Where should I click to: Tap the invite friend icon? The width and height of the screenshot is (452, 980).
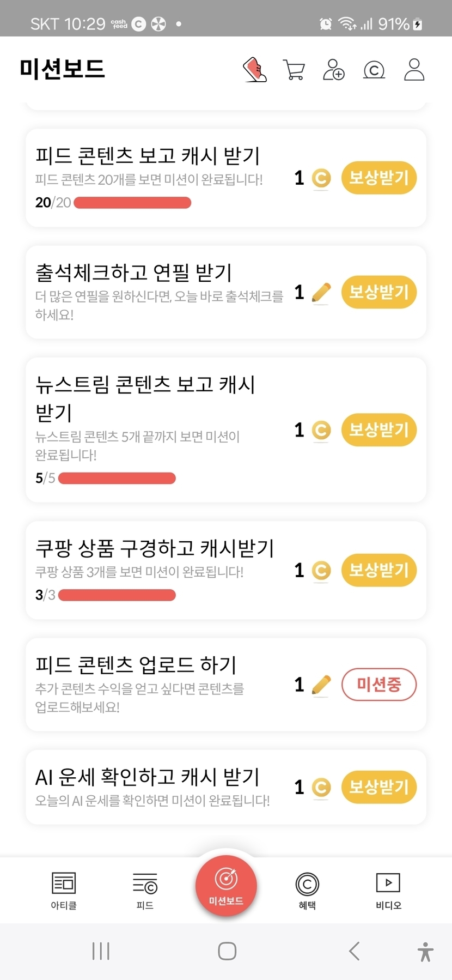tap(333, 70)
